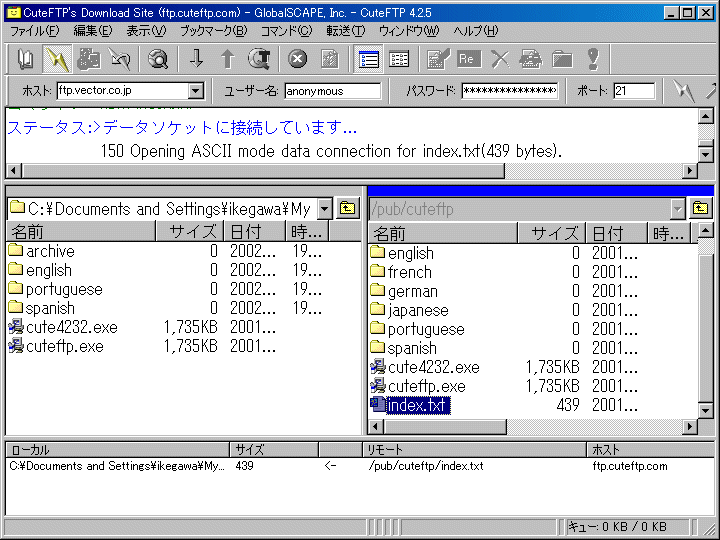The image size is (720, 540).
Task: Open the 転送(T) menu
Action: [x=346, y=31]
